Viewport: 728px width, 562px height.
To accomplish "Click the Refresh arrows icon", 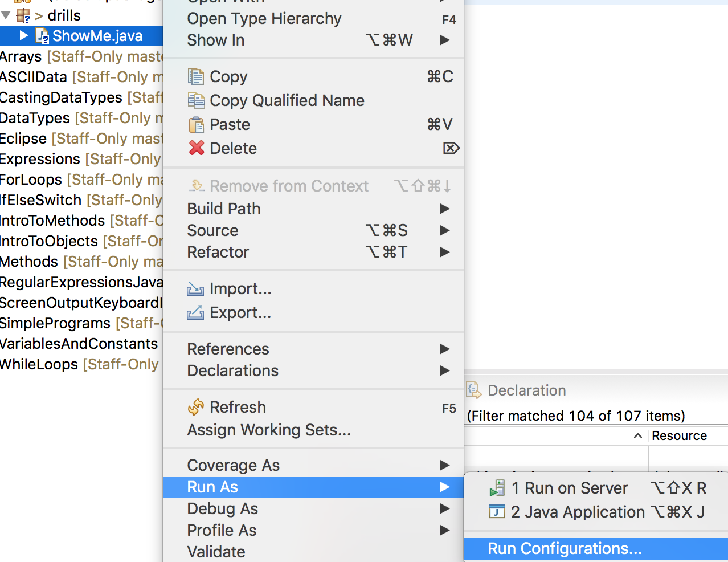I will [x=195, y=407].
